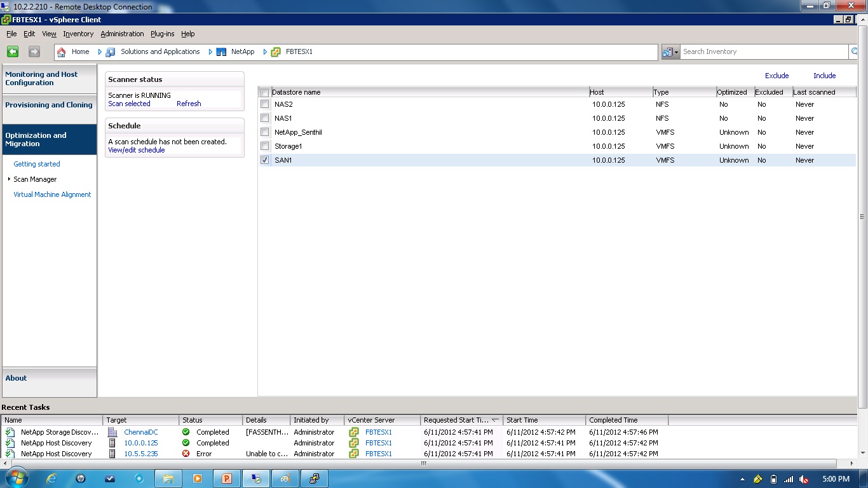Click the Scan selected link
868x488 pixels.
tap(129, 104)
